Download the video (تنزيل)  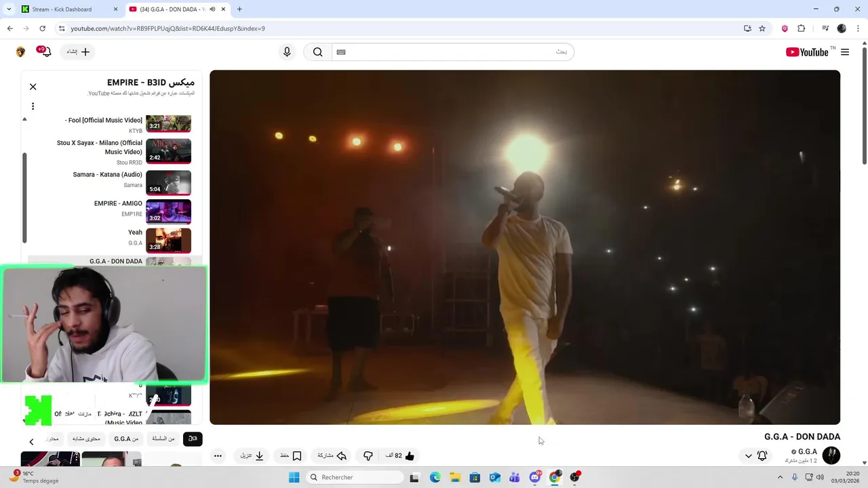tap(252, 455)
